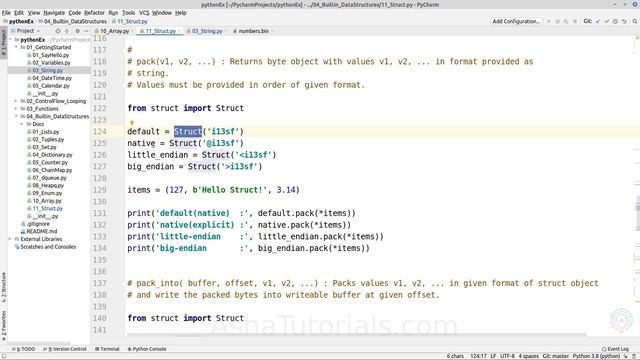The image size is (640, 360).
Task: Click the disabled Debug icon in toolbar
Action: coord(557,21)
